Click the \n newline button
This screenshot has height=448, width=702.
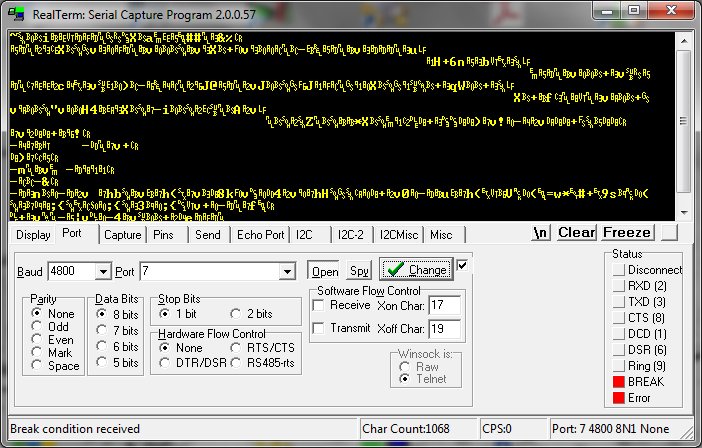coord(541,233)
